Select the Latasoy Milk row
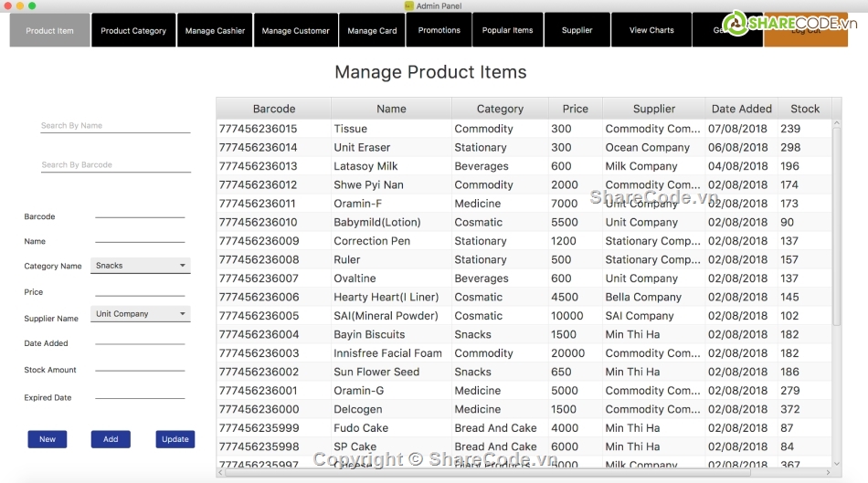868x483 pixels. click(365, 166)
